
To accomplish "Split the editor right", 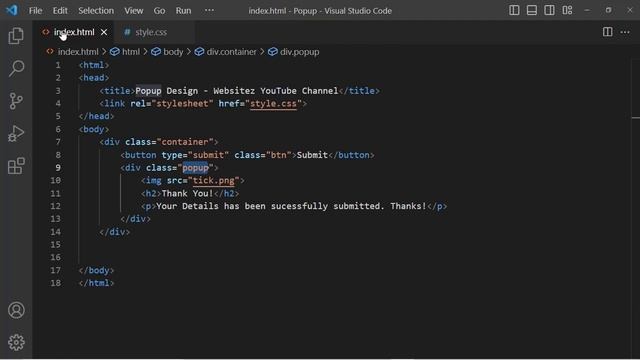I will point(607,32).
